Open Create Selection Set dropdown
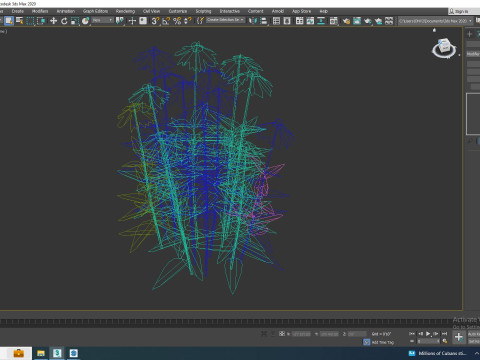480x360 pixels. pyautogui.click(x=225, y=20)
